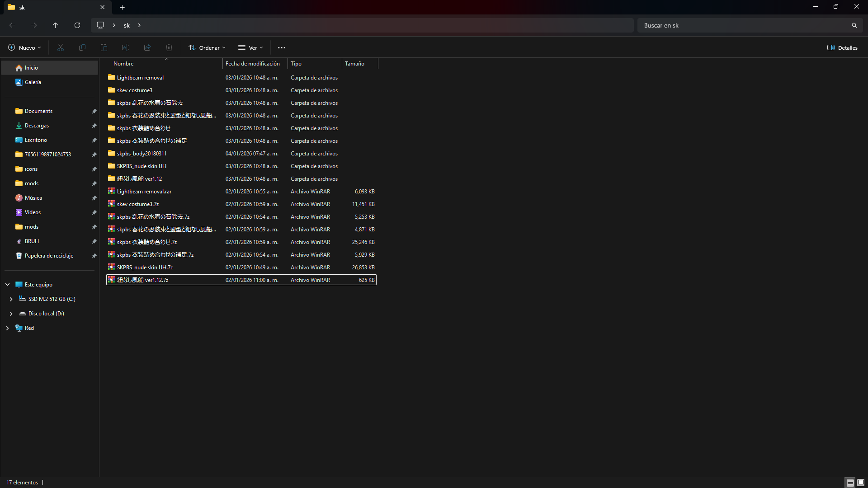Click the Back navigation arrow

(x=12, y=25)
